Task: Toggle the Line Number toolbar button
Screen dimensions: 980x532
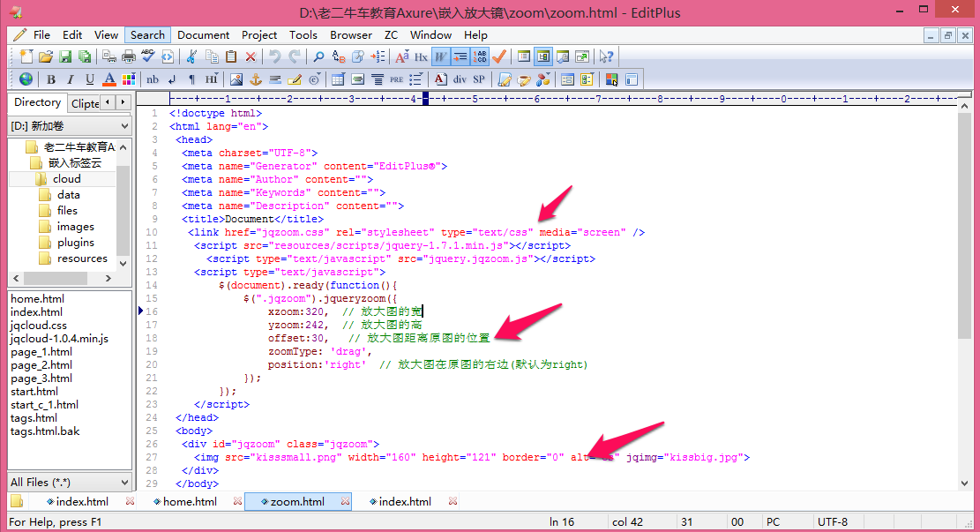Action: coord(479,56)
